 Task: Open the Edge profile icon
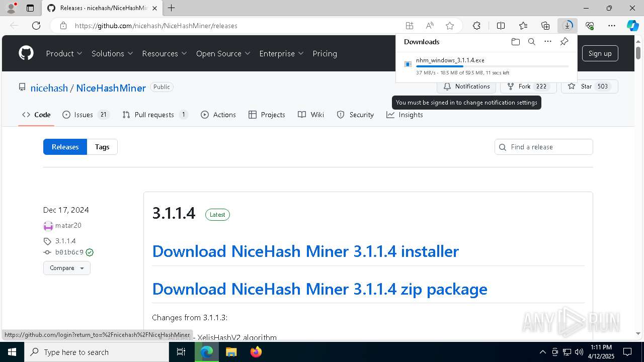11,8
